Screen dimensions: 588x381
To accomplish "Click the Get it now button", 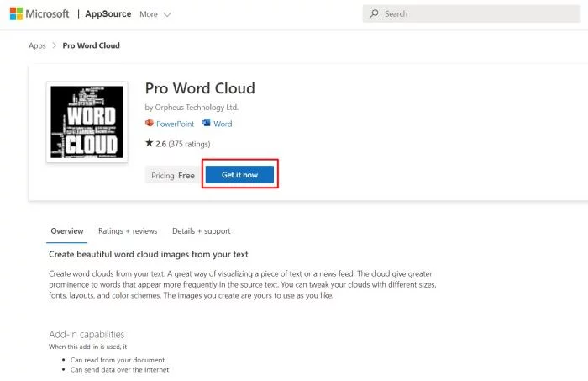I will point(239,175).
